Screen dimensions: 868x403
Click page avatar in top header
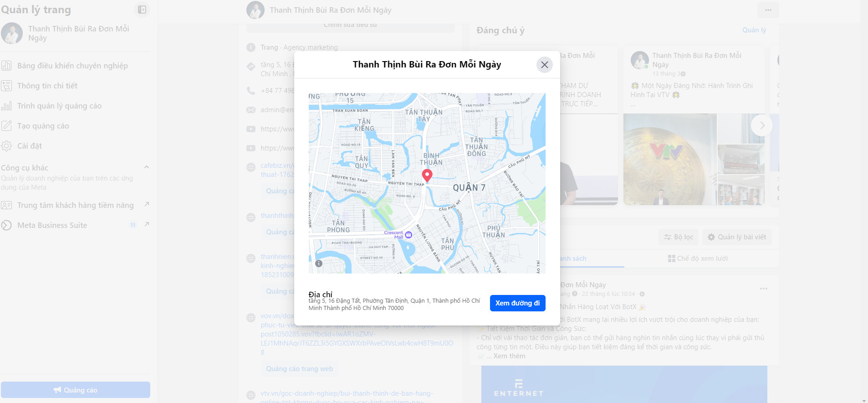(255, 10)
